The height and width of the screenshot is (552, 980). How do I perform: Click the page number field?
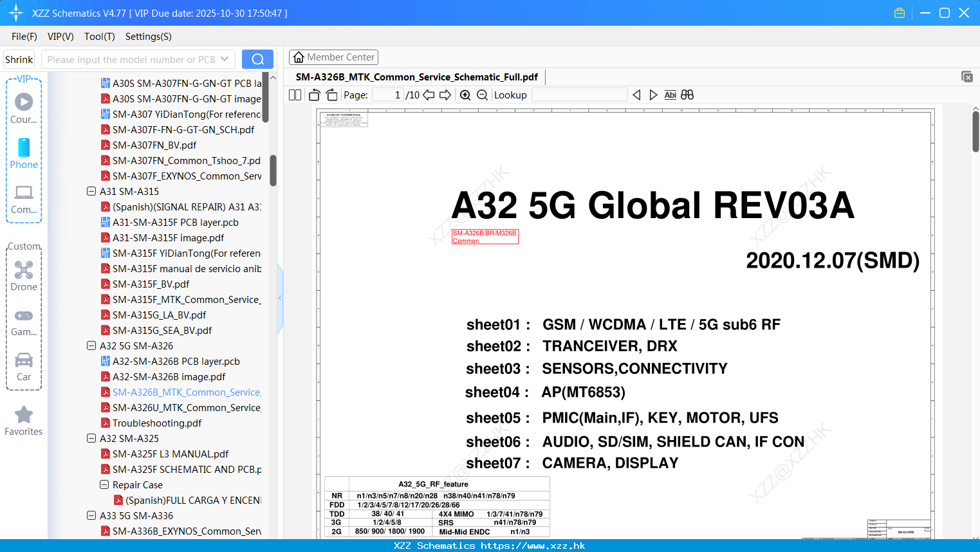point(387,95)
